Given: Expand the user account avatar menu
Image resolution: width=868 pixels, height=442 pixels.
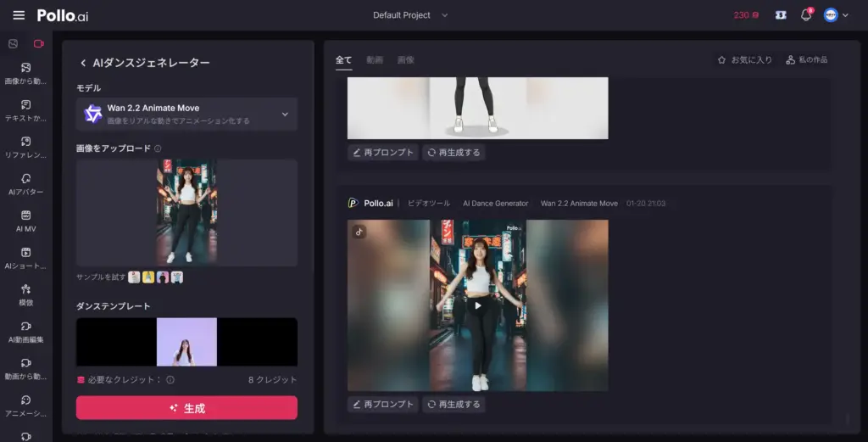Looking at the screenshot, I should pyautogui.click(x=836, y=15).
